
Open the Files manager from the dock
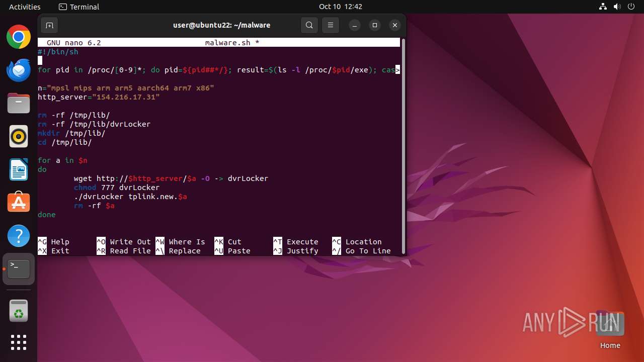coord(19,103)
